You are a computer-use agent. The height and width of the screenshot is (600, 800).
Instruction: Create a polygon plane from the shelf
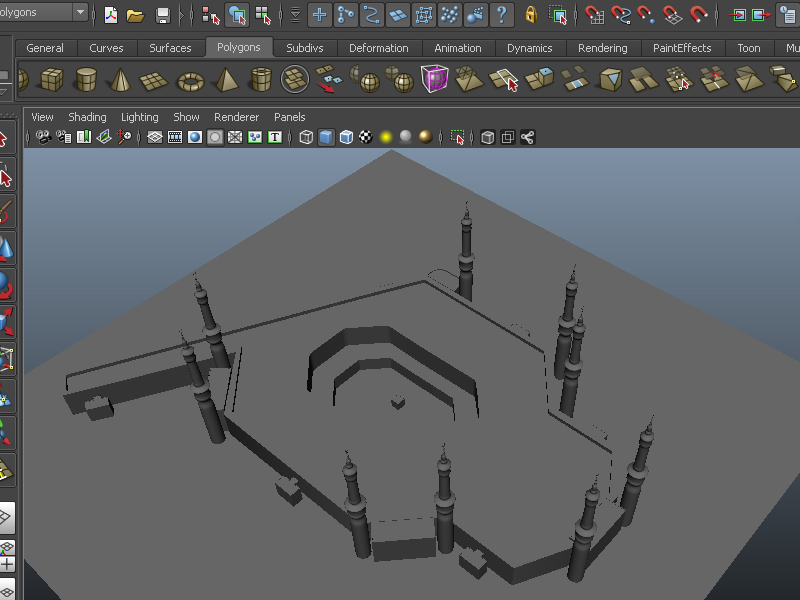(154, 81)
